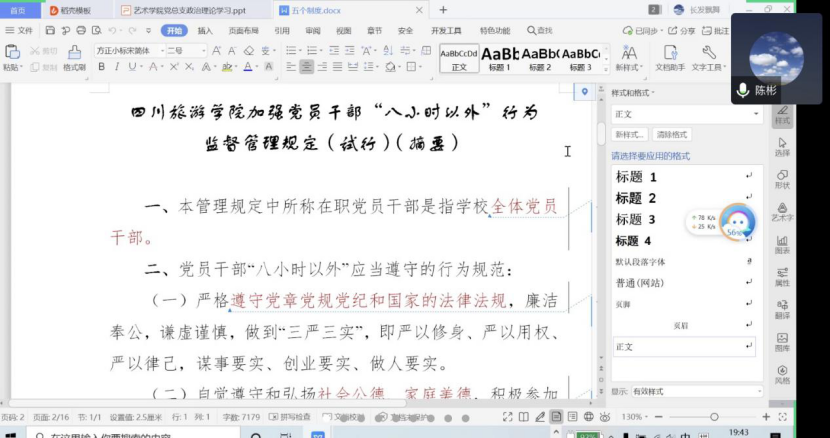This screenshot has height=438, width=830.
Task: Apply the 标题 1 style from ribbon gallery
Action: [x=500, y=58]
